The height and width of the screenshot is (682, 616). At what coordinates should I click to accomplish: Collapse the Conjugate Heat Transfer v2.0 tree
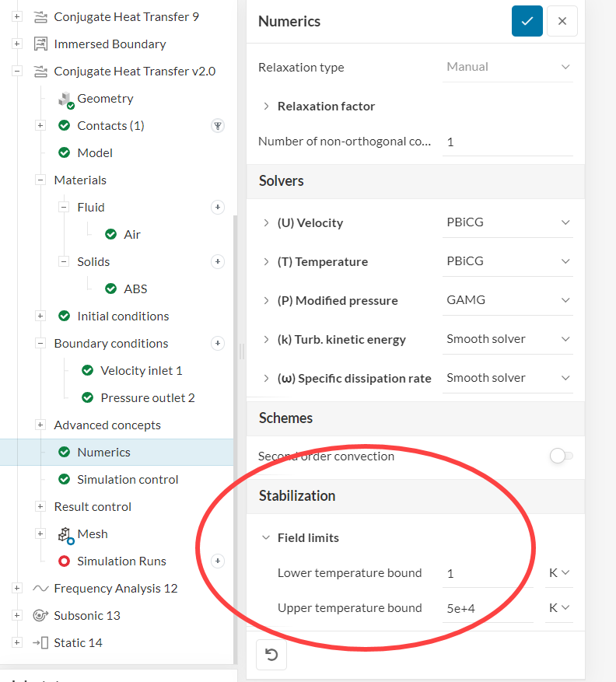(17, 72)
